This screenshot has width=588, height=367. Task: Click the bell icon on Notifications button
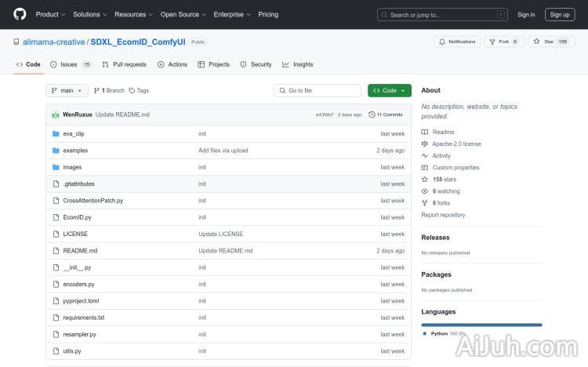click(442, 42)
